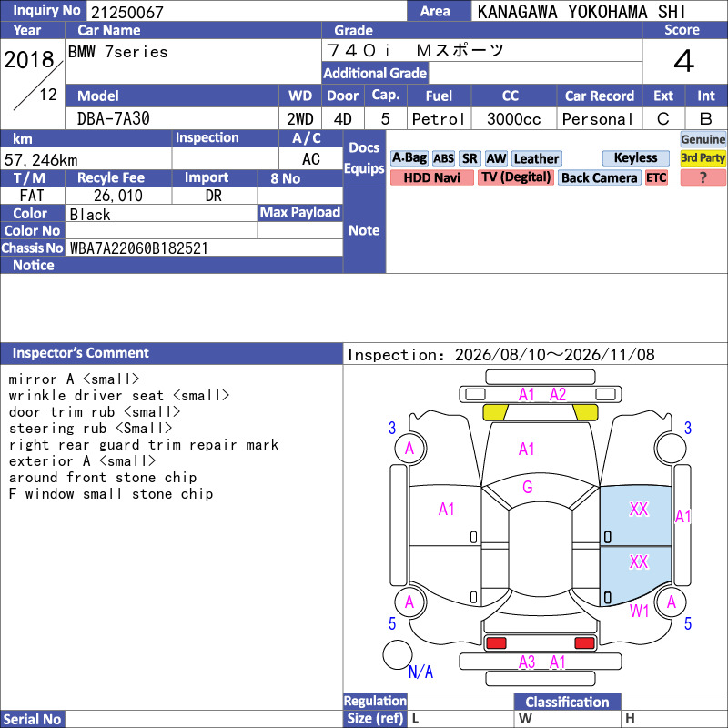Select the ETC equipment badge
728x728 pixels.
pyautogui.click(x=656, y=177)
